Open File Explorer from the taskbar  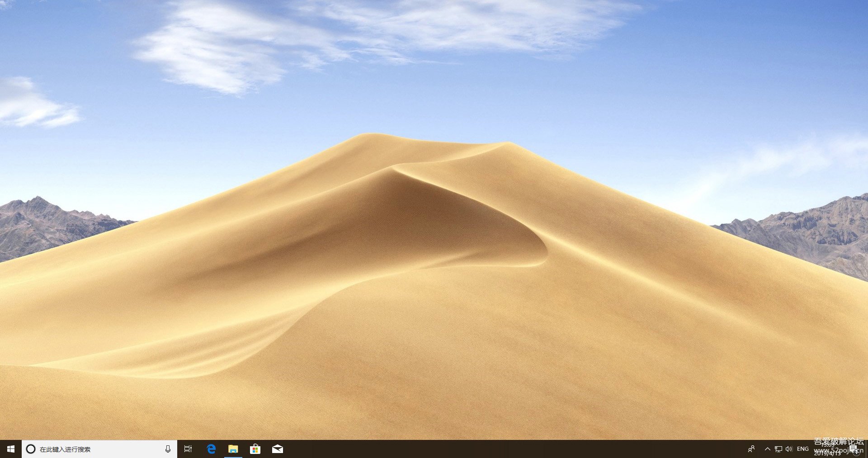point(233,449)
